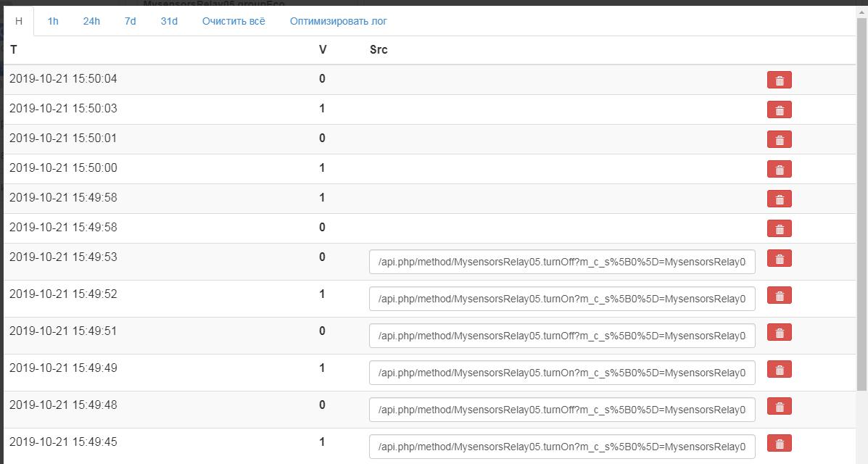Delete the 15:50:04 log entry

(x=779, y=80)
